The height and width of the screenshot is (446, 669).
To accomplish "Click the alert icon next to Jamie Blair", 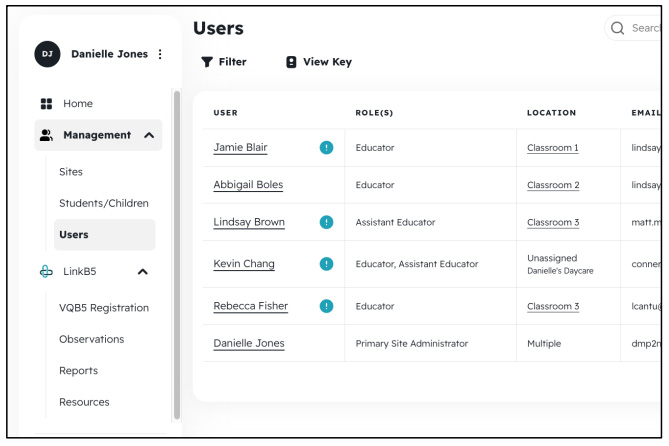I will (x=326, y=148).
